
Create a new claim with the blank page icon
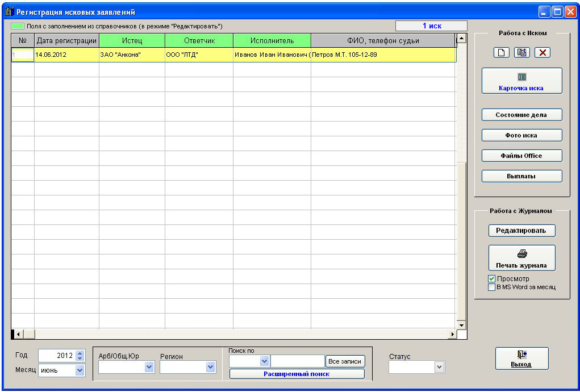click(x=501, y=52)
